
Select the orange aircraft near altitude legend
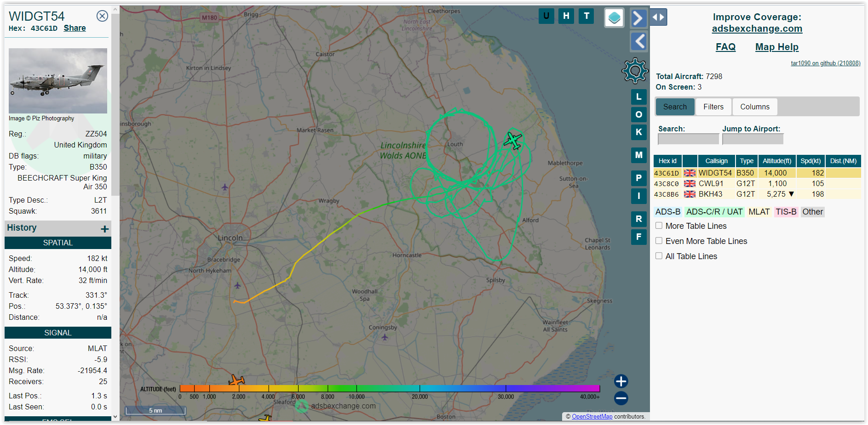click(x=236, y=380)
